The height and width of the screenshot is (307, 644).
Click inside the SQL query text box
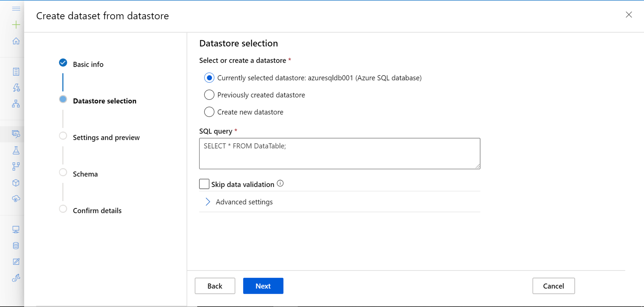[339, 154]
